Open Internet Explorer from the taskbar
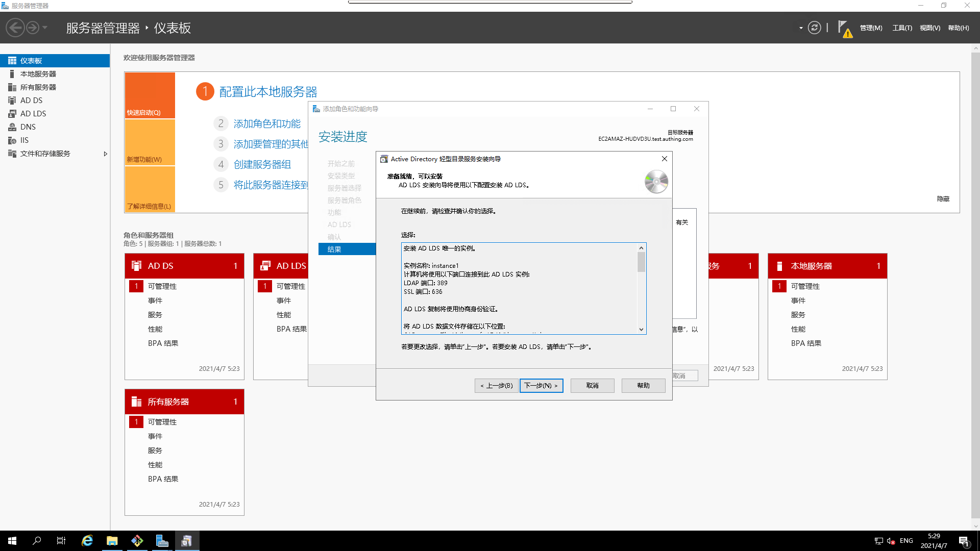Image resolution: width=980 pixels, height=551 pixels. [87, 541]
